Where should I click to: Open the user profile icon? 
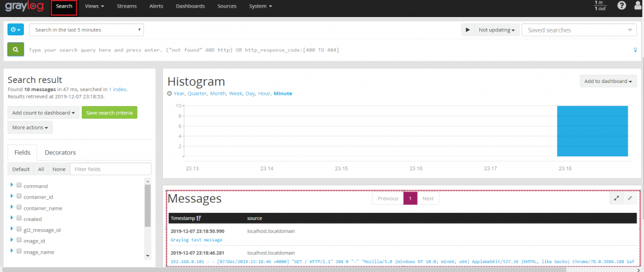click(x=639, y=6)
